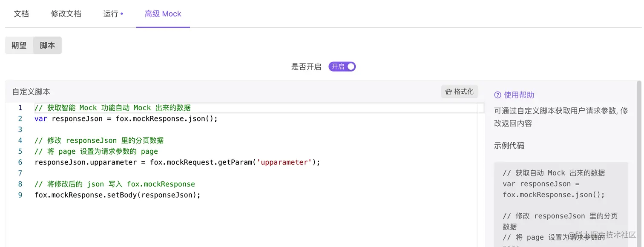Image resolution: width=644 pixels, height=247 pixels.
Task: Click line number 6 in the editor gutter
Action: 20,162
